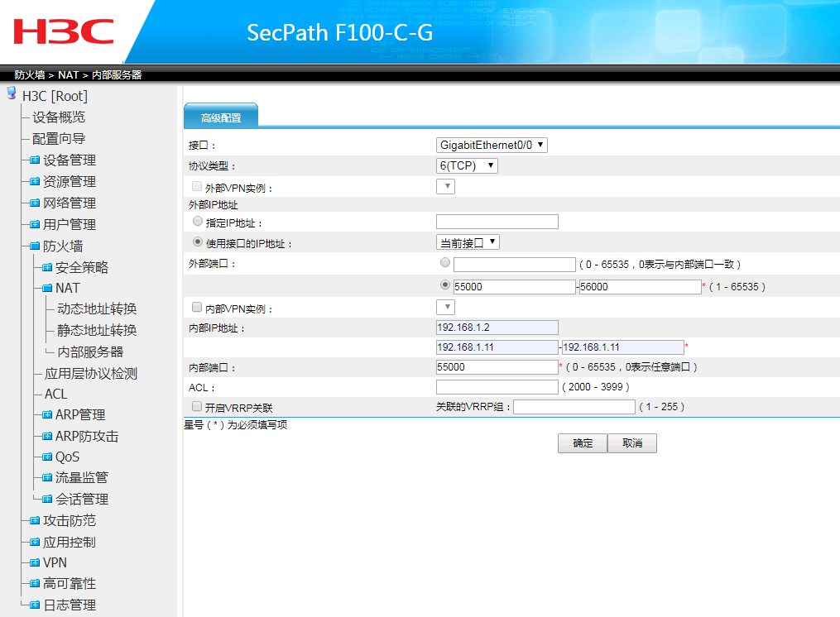Expand the QoS node icon
This screenshot has width=840, height=617.
tap(47, 457)
